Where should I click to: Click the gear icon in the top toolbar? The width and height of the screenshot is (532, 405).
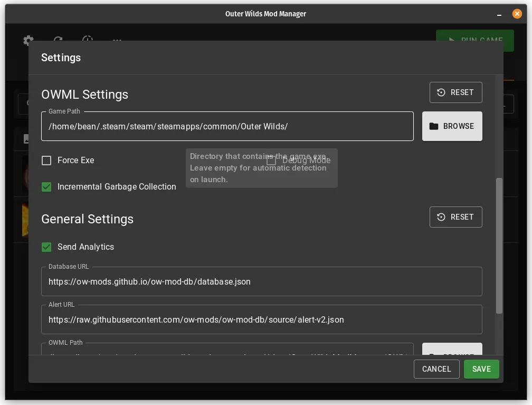click(28, 41)
